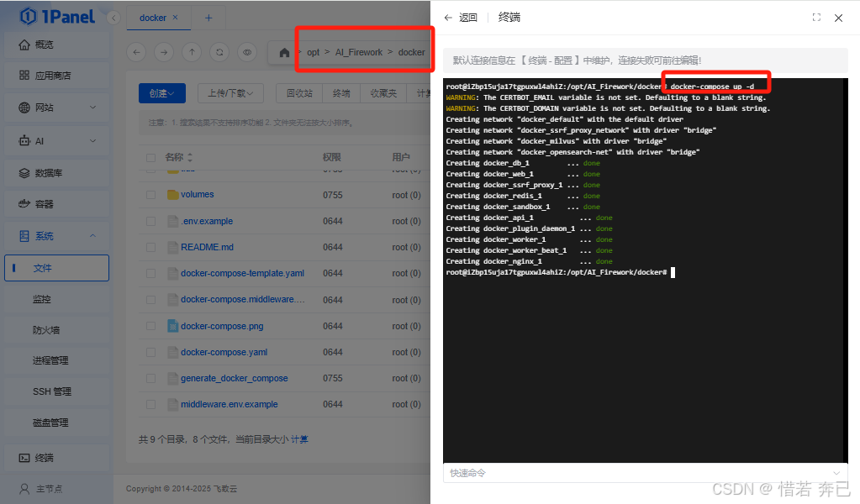Viewport: 860px width, 504px height.
Task: Refresh the file list
Action: 219,52
